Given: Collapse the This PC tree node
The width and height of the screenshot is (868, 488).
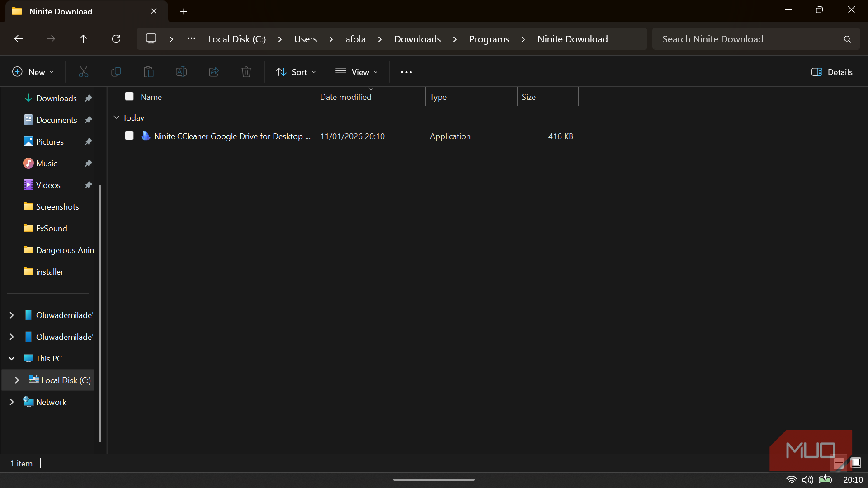Looking at the screenshot, I should (12, 358).
